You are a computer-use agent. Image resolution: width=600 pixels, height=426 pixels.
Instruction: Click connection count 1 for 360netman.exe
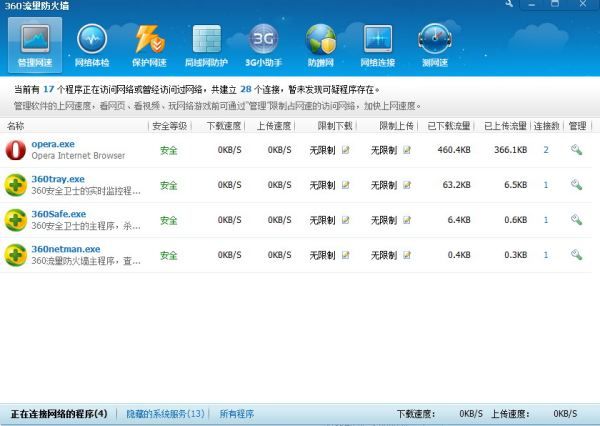click(x=546, y=255)
